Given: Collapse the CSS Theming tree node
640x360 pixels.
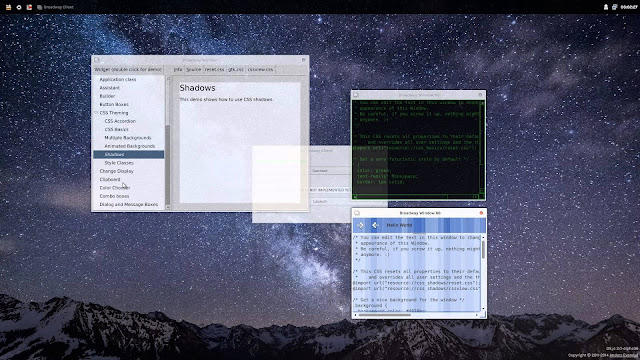Looking at the screenshot, I should 96,113.
